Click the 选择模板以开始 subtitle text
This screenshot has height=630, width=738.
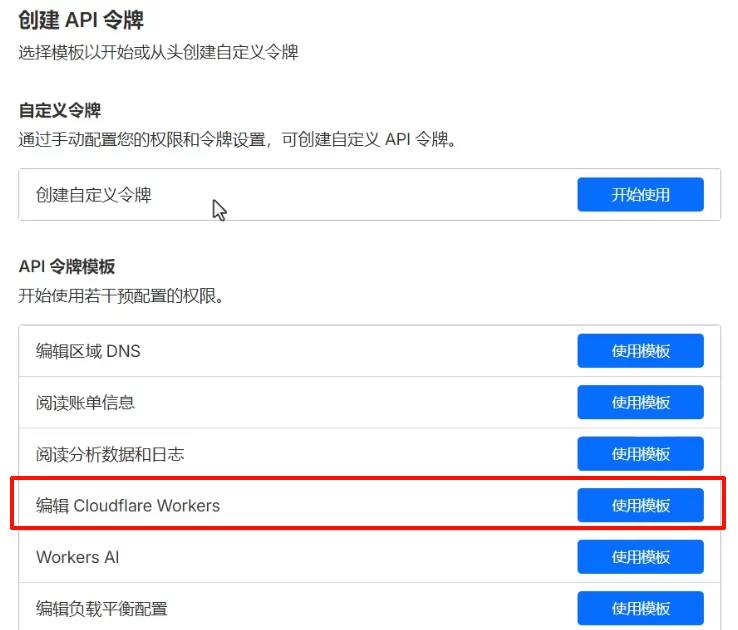pos(158,52)
